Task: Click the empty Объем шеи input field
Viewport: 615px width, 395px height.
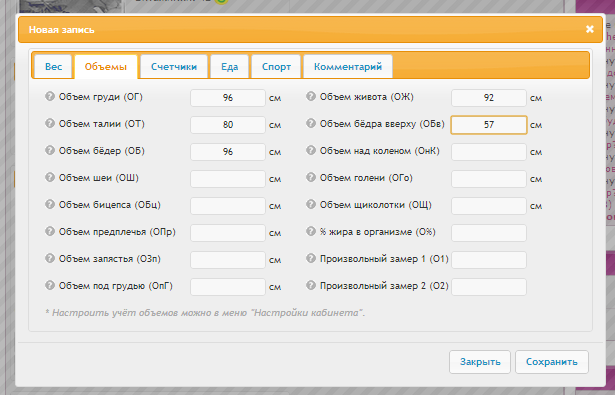Action: 228,179
